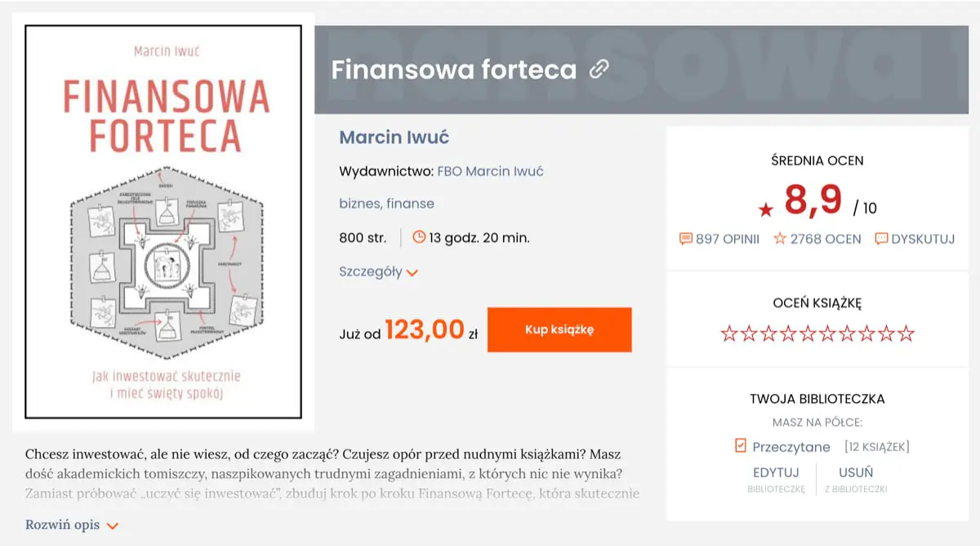Click the speech bubble icon next to 897 OPINII
980x546 pixels.
686,239
